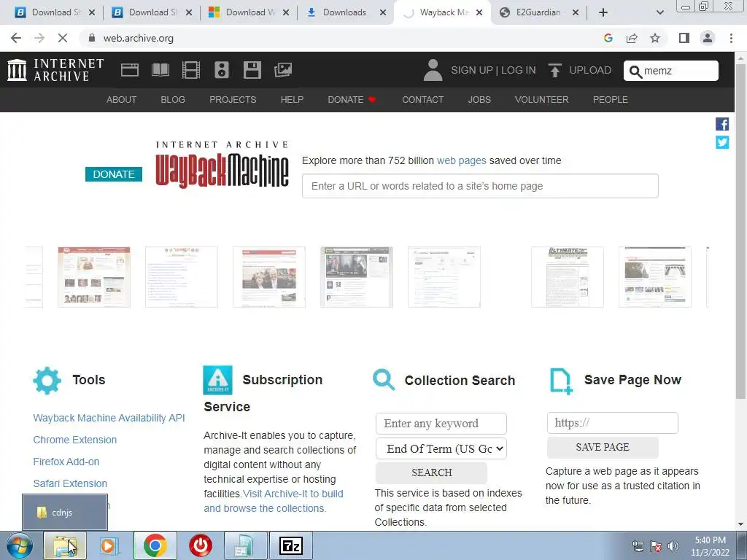The image size is (747, 560).
Task: Click the https:// Save Page Now field
Action: click(x=612, y=423)
